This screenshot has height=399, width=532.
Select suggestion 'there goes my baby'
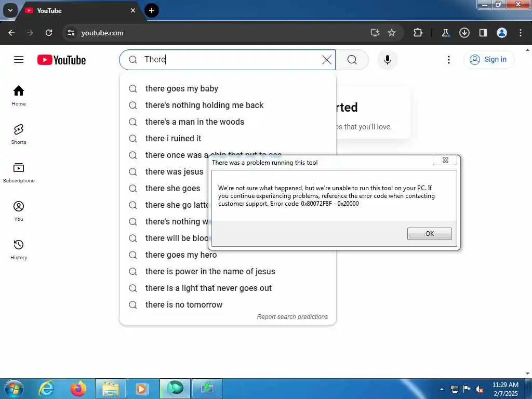(x=228, y=88)
